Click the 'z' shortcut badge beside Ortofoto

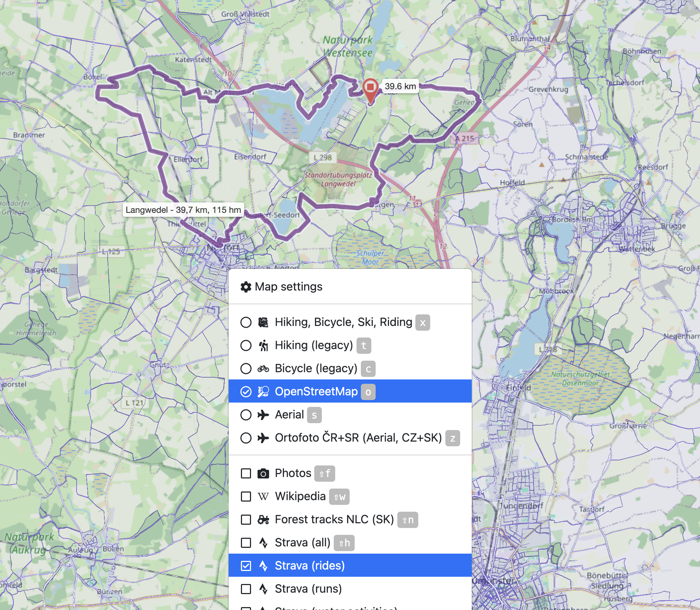tap(453, 438)
